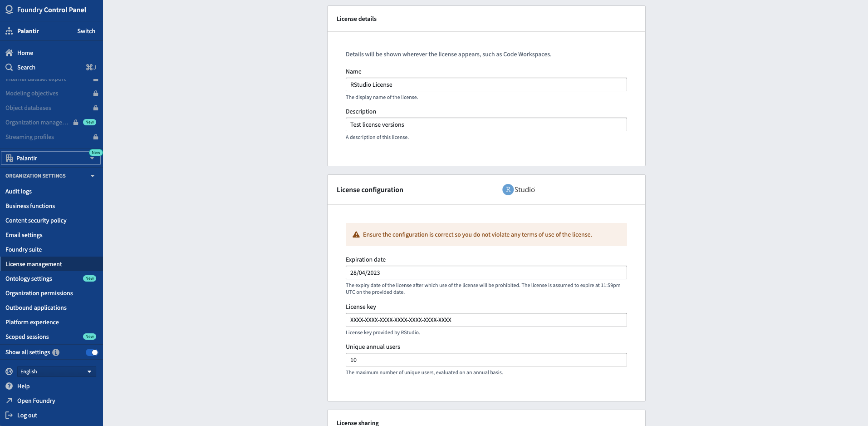Click the Switch organization button

pos(86,31)
